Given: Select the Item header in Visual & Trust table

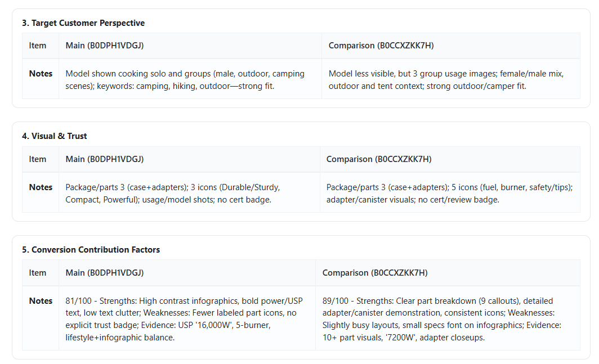Looking at the screenshot, I should pos(38,159).
